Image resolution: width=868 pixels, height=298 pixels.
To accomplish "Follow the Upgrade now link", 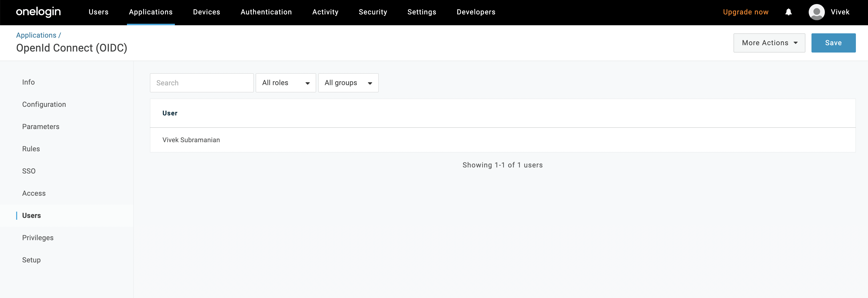I will (x=746, y=12).
